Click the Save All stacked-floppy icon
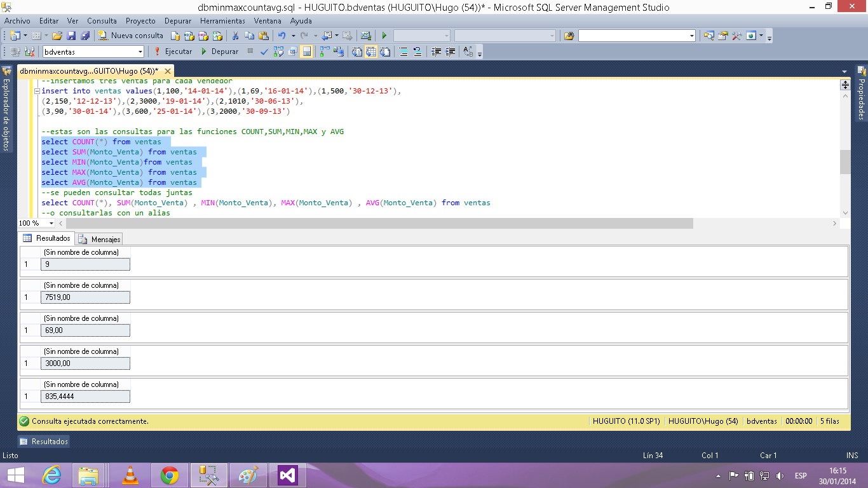Screen dimensions: 868x488 point(85,36)
